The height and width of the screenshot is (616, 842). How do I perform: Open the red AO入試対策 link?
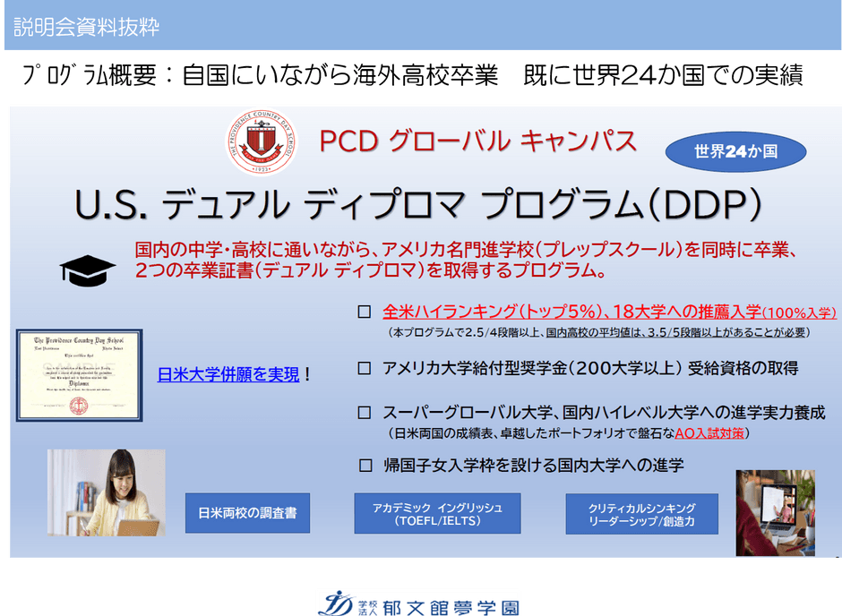coord(709,433)
